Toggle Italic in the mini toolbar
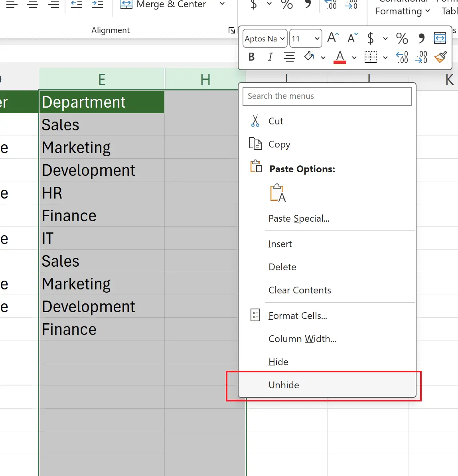The image size is (458, 476). 270,57
